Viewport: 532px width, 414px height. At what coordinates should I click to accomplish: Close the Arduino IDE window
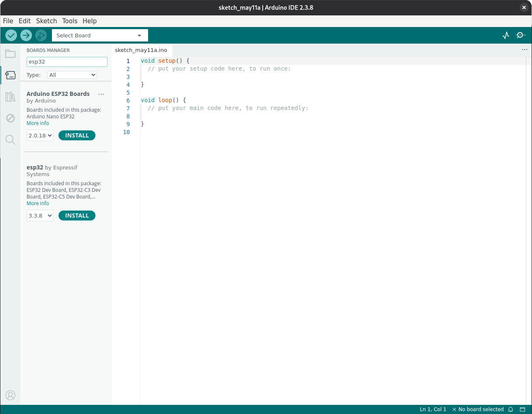[x=524, y=7]
